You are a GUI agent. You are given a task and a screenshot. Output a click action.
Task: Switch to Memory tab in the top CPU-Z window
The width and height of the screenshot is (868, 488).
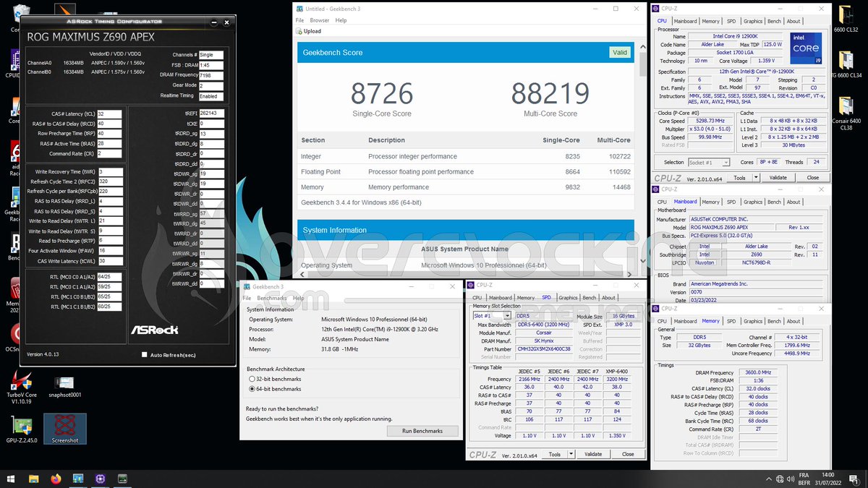click(711, 21)
